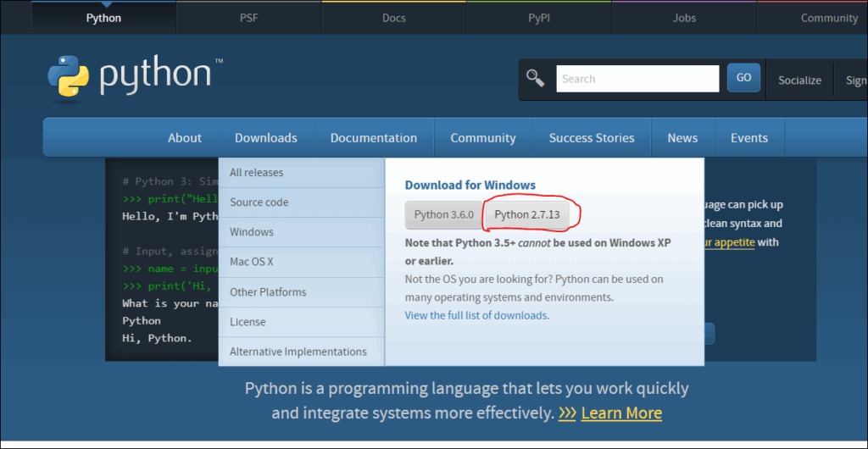Click the 'appetite' yellow link
This screenshot has height=449, width=868.
pyautogui.click(x=731, y=242)
